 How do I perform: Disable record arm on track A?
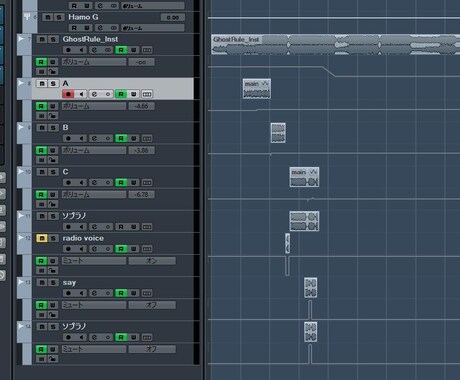68,94
